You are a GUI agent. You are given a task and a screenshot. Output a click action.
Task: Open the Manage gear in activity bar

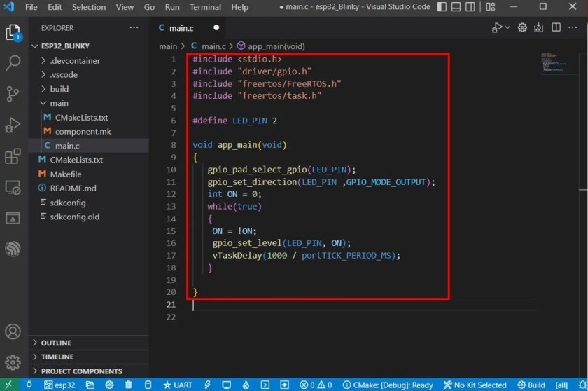(x=13, y=362)
